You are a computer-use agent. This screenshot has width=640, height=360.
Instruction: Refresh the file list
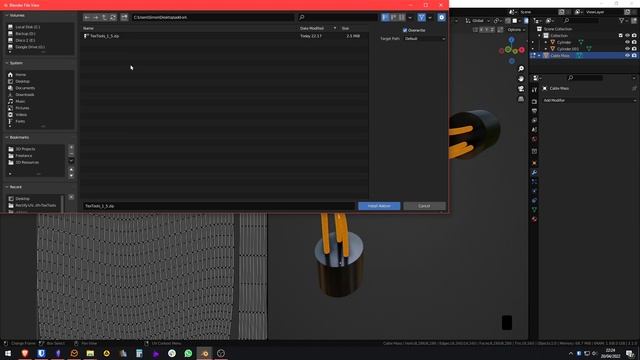[x=113, y=18]
